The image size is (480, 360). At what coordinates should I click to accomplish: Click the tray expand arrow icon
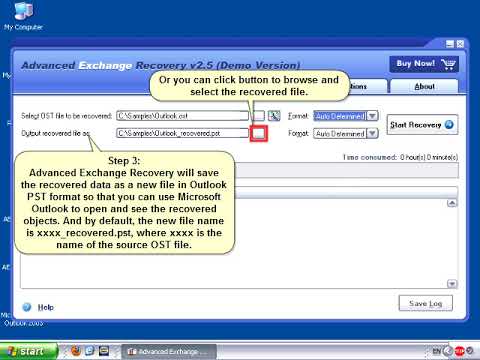pyautogui.click(x=448, y=351)
